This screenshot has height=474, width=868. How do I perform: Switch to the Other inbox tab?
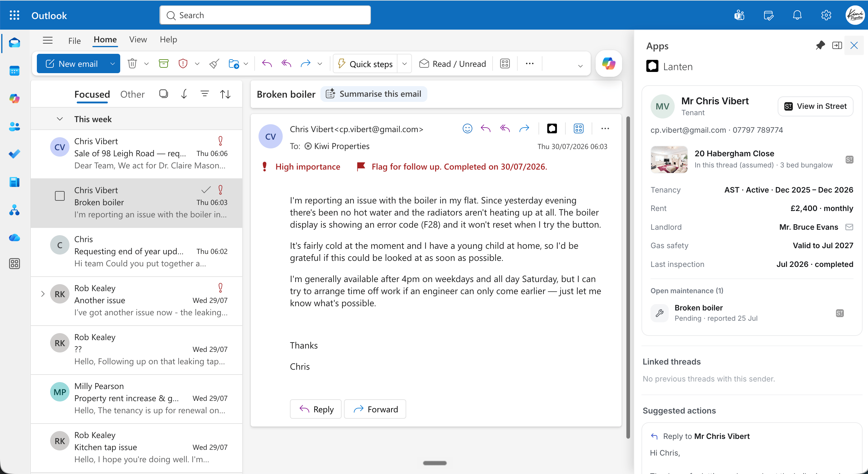[x=132, y=94]
